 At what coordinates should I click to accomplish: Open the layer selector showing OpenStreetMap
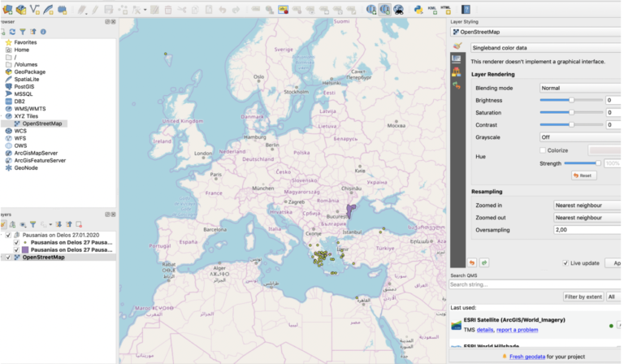tap(535, 32)
